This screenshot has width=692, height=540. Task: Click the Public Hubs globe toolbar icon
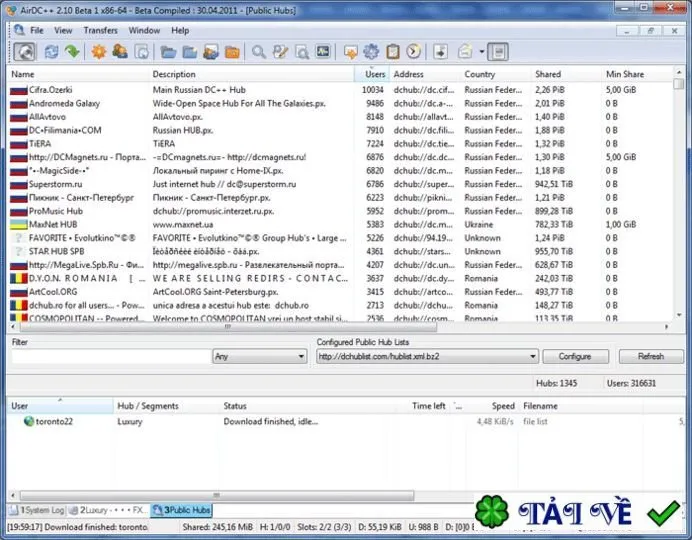point(25,52)
